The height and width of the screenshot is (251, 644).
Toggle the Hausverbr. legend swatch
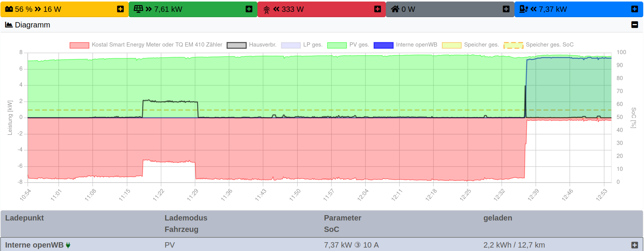(x=236, y=45)
